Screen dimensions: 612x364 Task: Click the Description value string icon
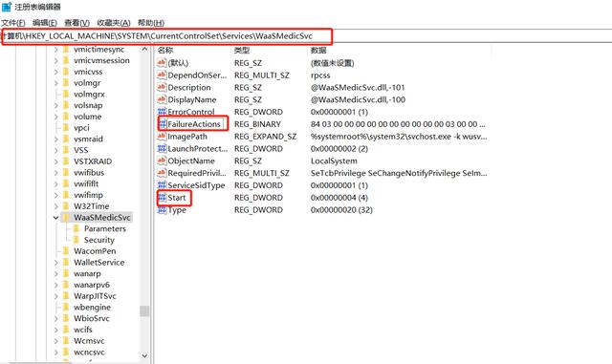click(x=162, y=87)
